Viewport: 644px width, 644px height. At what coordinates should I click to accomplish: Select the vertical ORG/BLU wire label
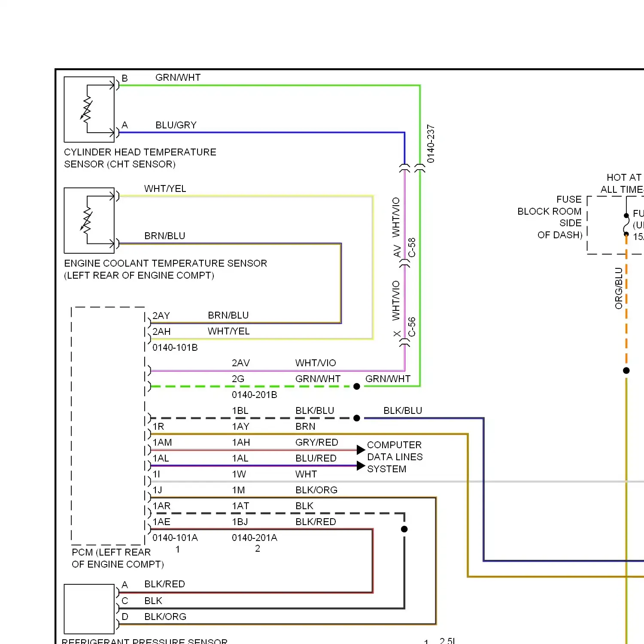(619, 288)
